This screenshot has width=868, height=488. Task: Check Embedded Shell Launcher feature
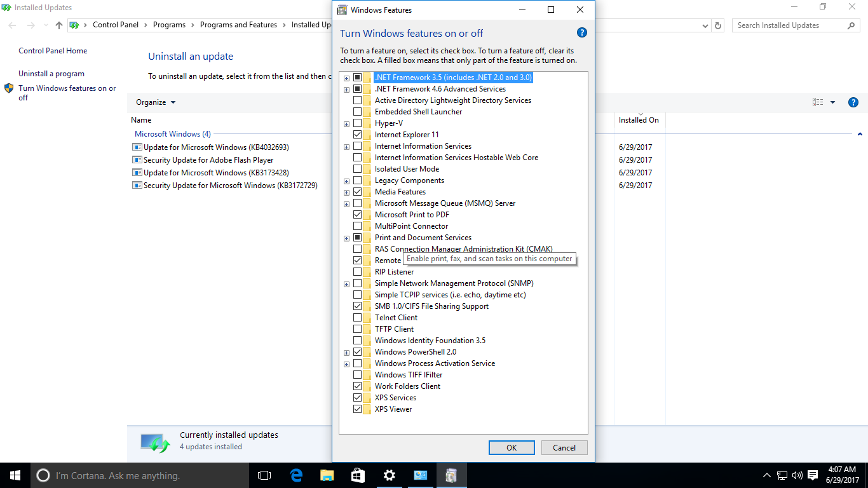tap(357, 112)
